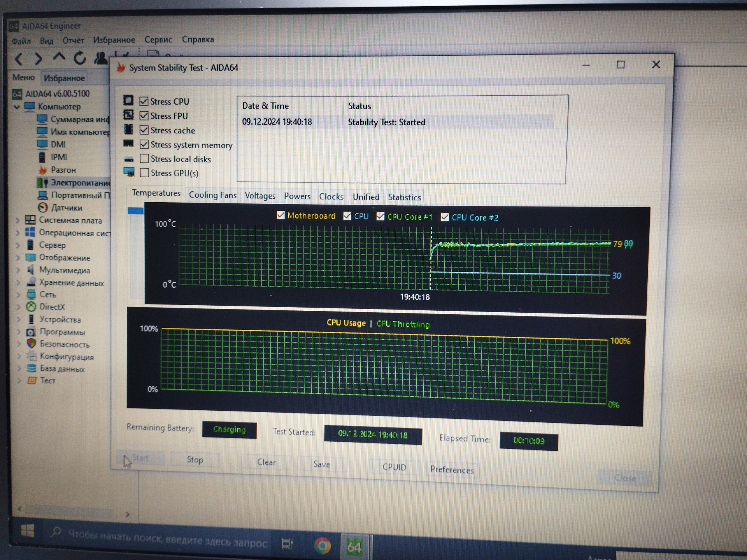This screenshot has width=747, height=560.
Task: Expand the Устройства tree node
Action: [19, 320]
